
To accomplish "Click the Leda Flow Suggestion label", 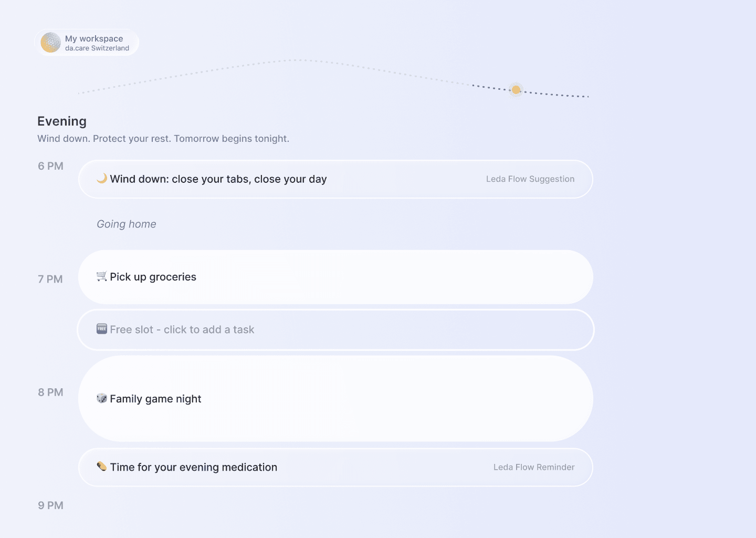I will [x=530, y=179].
